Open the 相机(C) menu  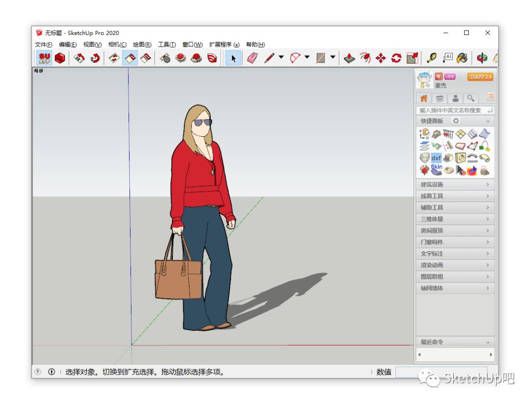coord(117,44)
